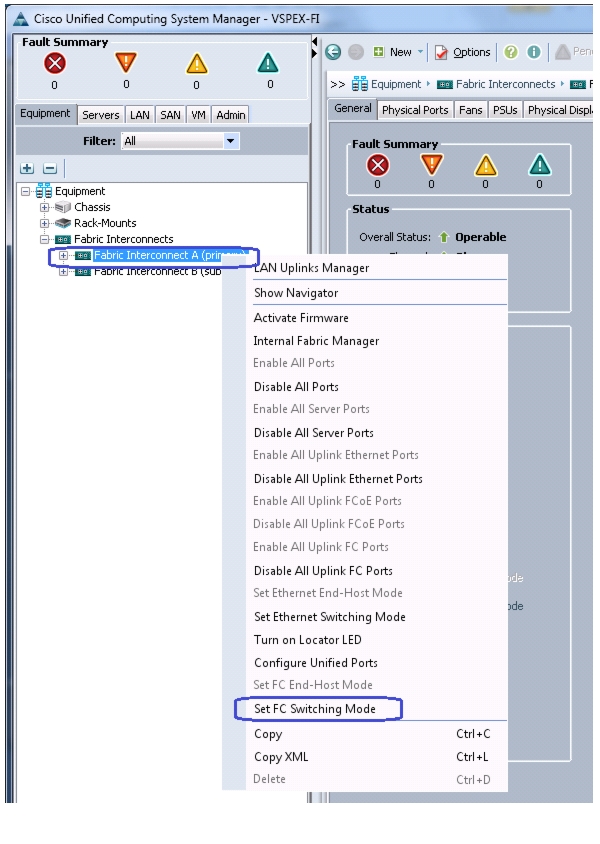Open the Physical Ports tab
600x844 pixels.
tap(415, 110)
